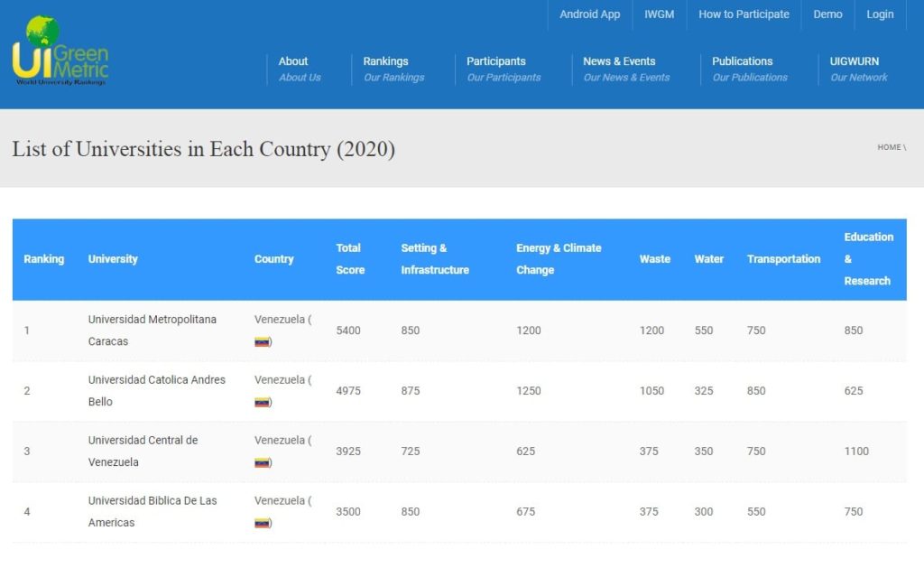Click the IWGM top link
The height and width of the screenshot is (568, 924).
(659, 14)
